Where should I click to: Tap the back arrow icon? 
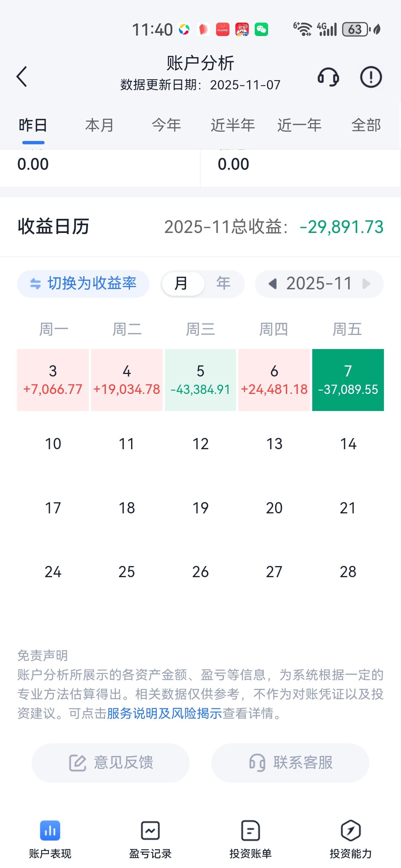click(x=22, y=77)
